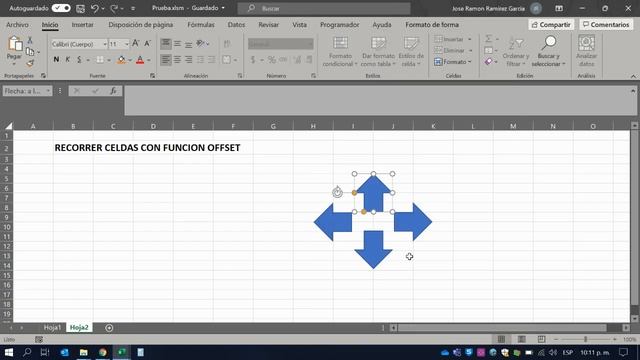Image resolution: width=640 pixels, height=360 pixels.
Task: Click the rotation handle of the up arrow shape
Action: (x=337, y=192)
